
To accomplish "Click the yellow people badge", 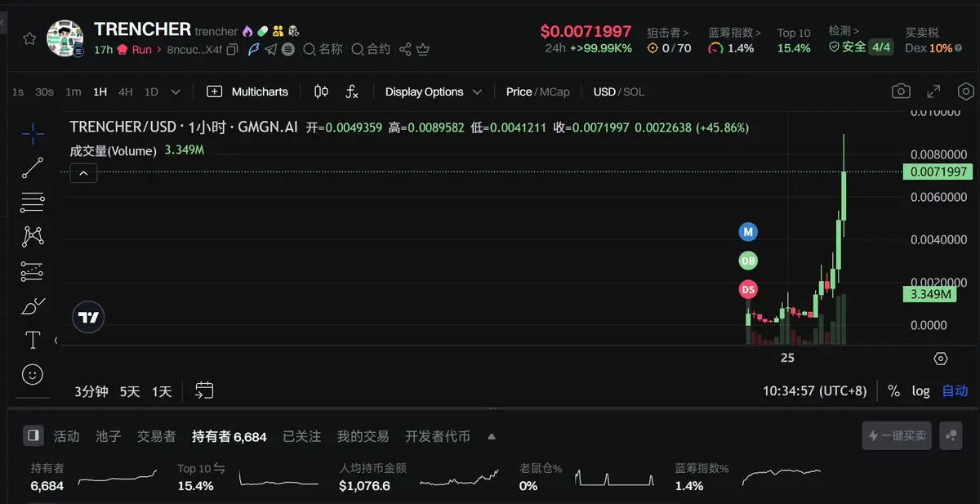I will [278, 31].
